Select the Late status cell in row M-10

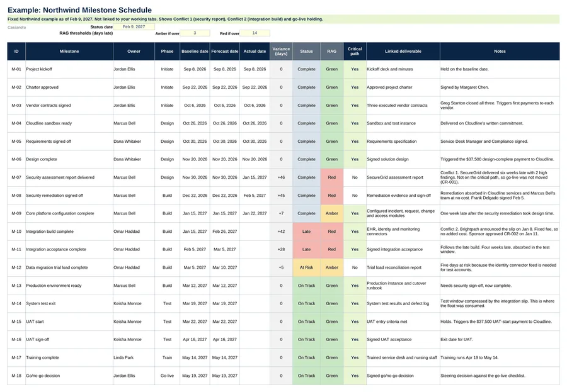coord(306,231)
